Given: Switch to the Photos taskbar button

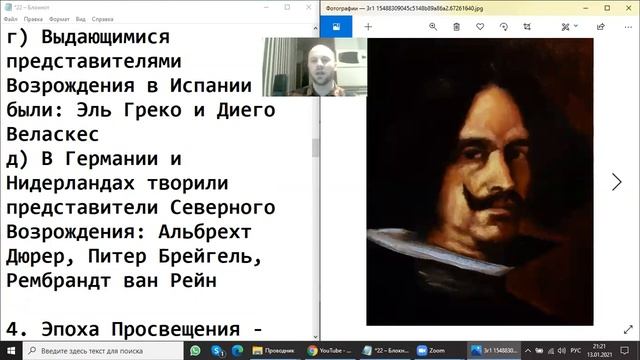Looking at the screenshot, I should [x=494, y=351].
